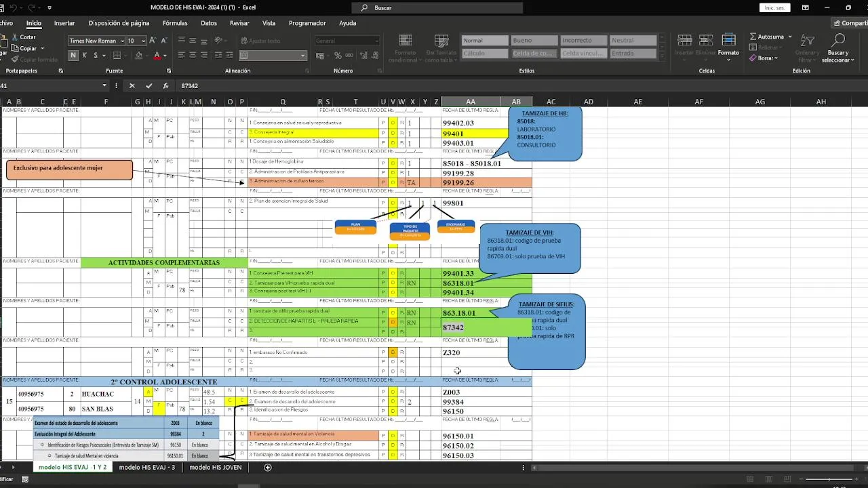The height and width of the screenshot is (488, 868).
Task: Open the Fórmulas tab
Action: click(x=175, y=23)
